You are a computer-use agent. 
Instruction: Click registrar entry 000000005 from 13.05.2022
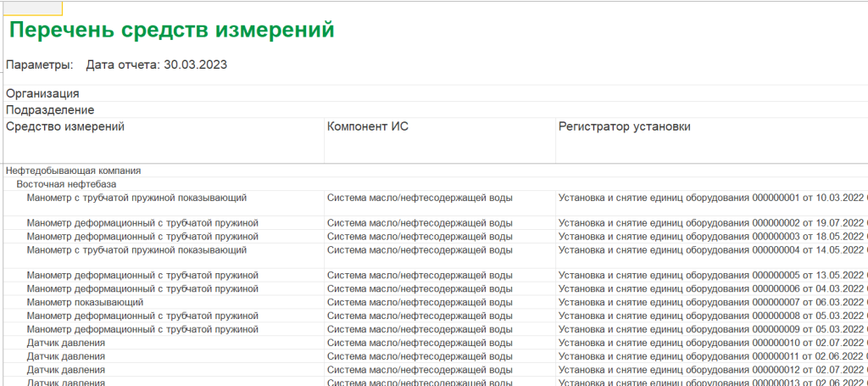click(x=710, y=276)
